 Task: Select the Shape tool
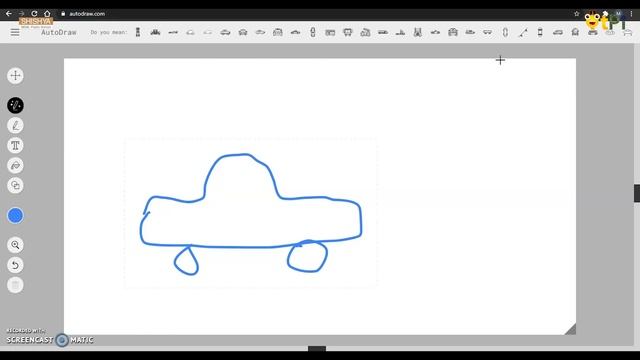pos(15,185)
